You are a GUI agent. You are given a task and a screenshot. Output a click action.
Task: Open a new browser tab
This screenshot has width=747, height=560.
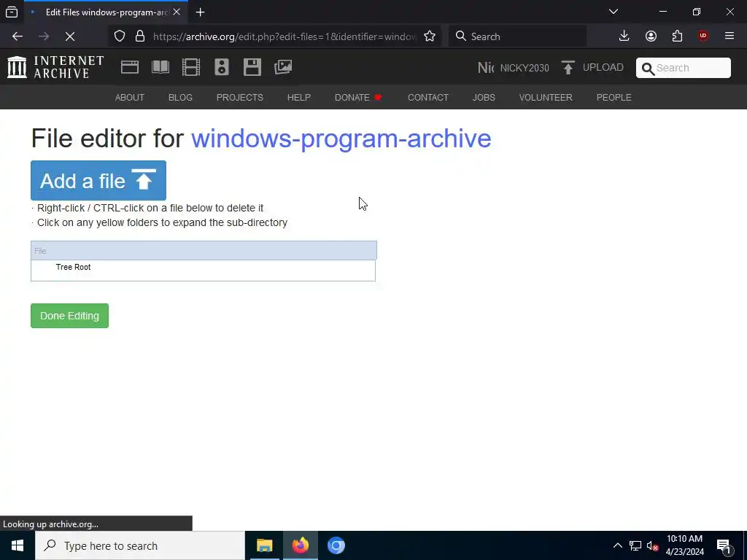(x=201, y=12)
